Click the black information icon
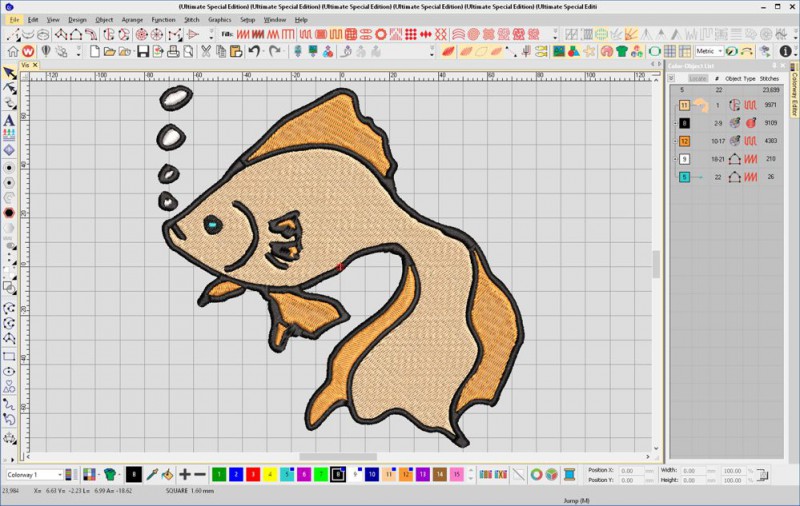The width and height of the screenshot is (800, 506). click(785, 51)
